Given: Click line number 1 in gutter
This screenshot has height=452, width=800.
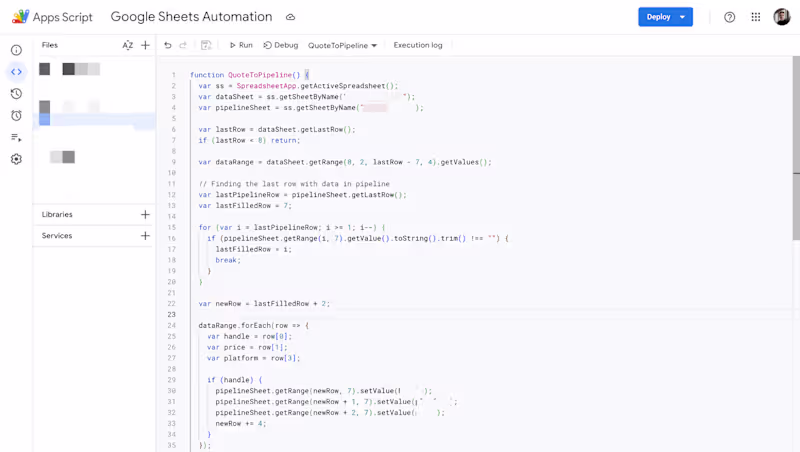Looking at the screenshot, I should coord(173,75).
